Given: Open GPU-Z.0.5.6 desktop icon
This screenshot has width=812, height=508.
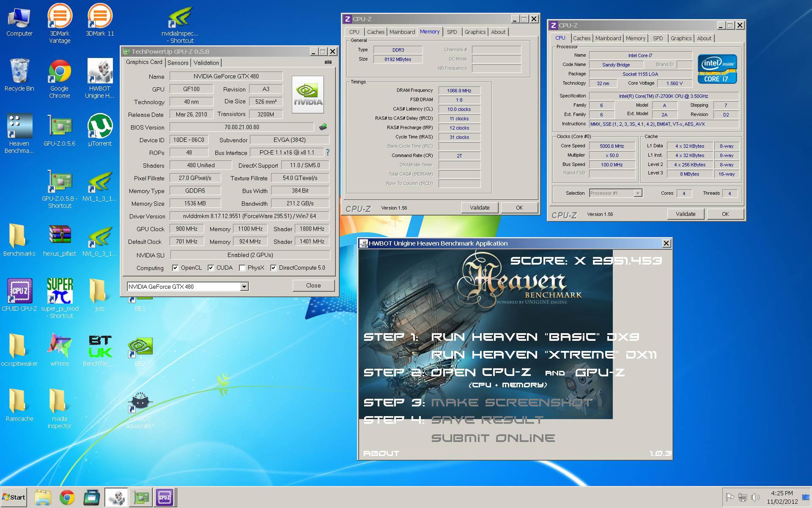Looking at the screenshot, I should 60,130.
